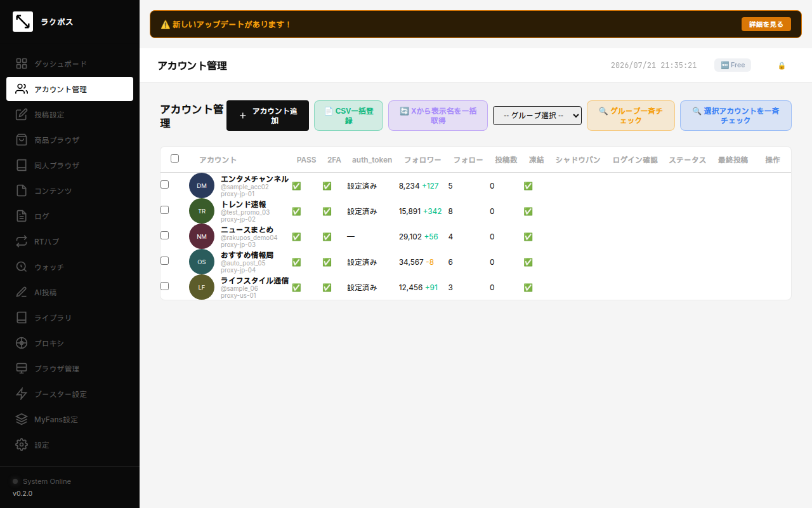Click the ダッシュボード grid icon
Image resolution: width=812 pixels, height=508 pixels.
pyautogui.click(x=22, y=63)
